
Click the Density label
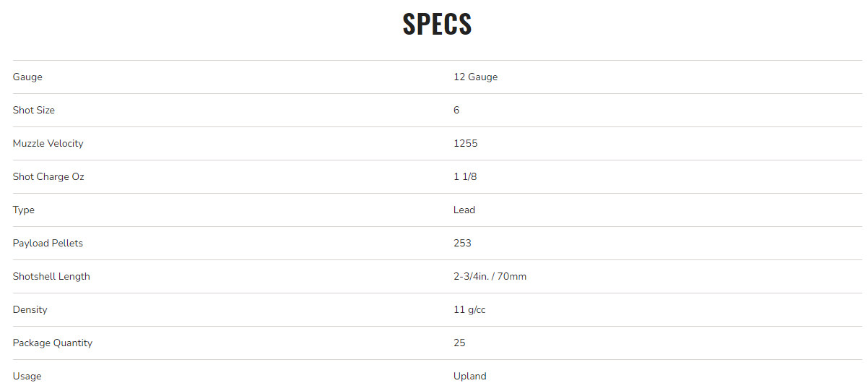coord(30,310)
